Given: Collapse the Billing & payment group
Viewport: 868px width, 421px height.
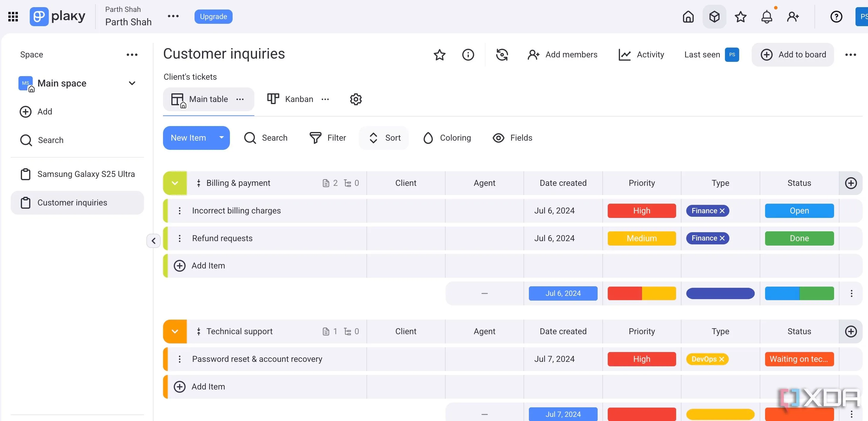Looking at the screenshot, I should click(x=175, y=183).
